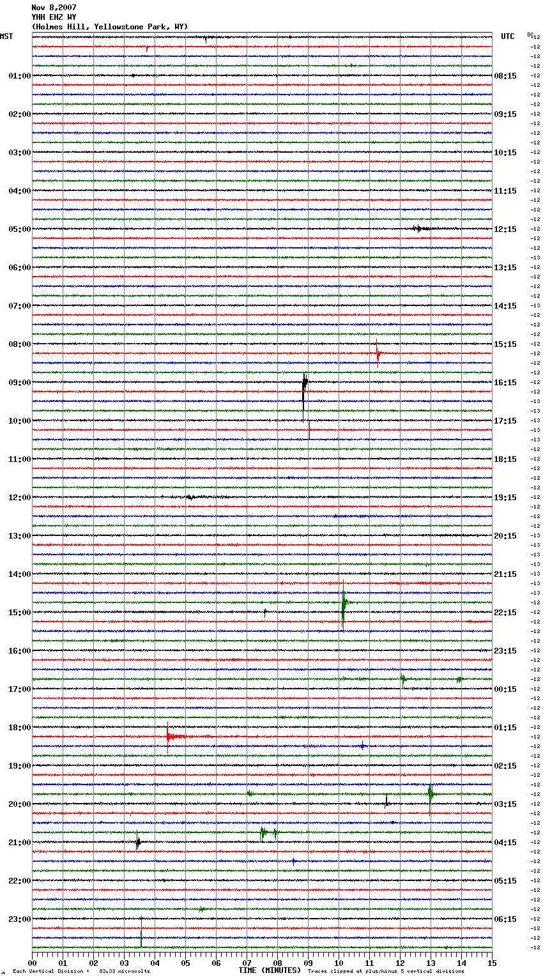
Task: Click the 06:15 UTC time label
Action: point(505,919)
